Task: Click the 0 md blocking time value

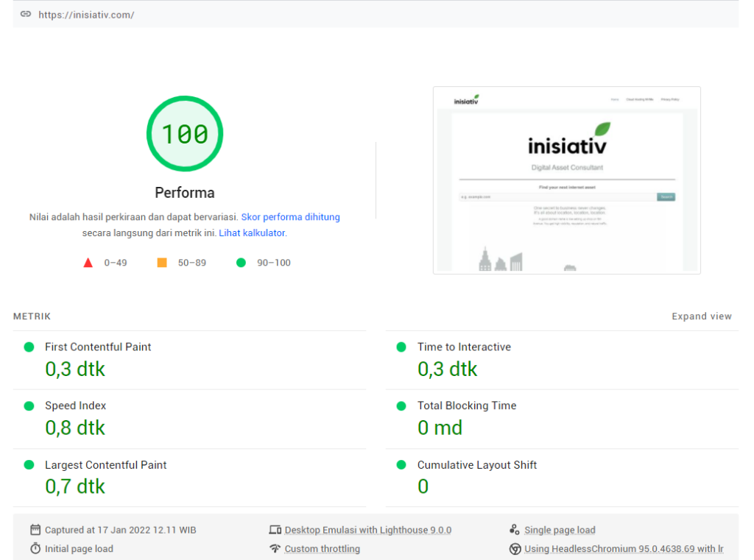Action: coord(440,428)
